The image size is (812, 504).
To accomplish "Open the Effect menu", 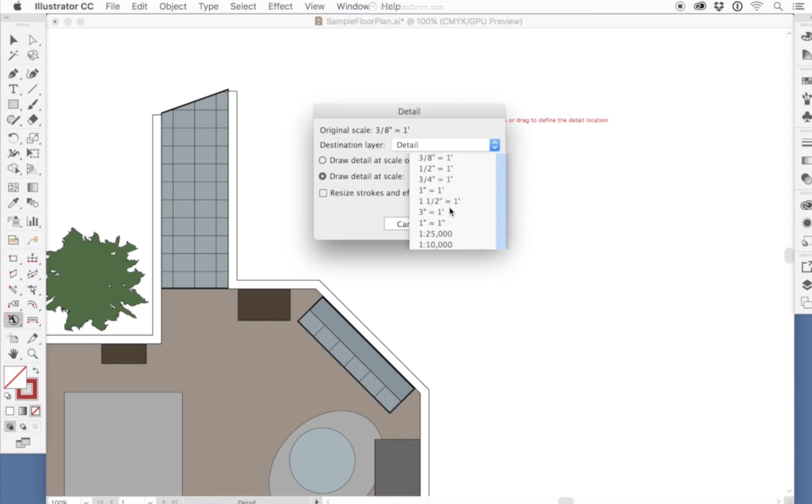I will click(x=280, y=6).
